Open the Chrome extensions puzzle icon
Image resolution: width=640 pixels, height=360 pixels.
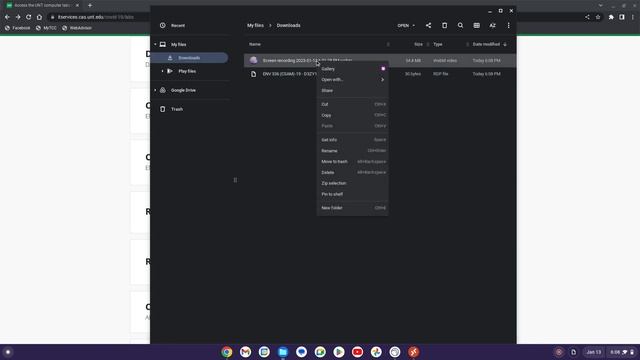point(611,17)
